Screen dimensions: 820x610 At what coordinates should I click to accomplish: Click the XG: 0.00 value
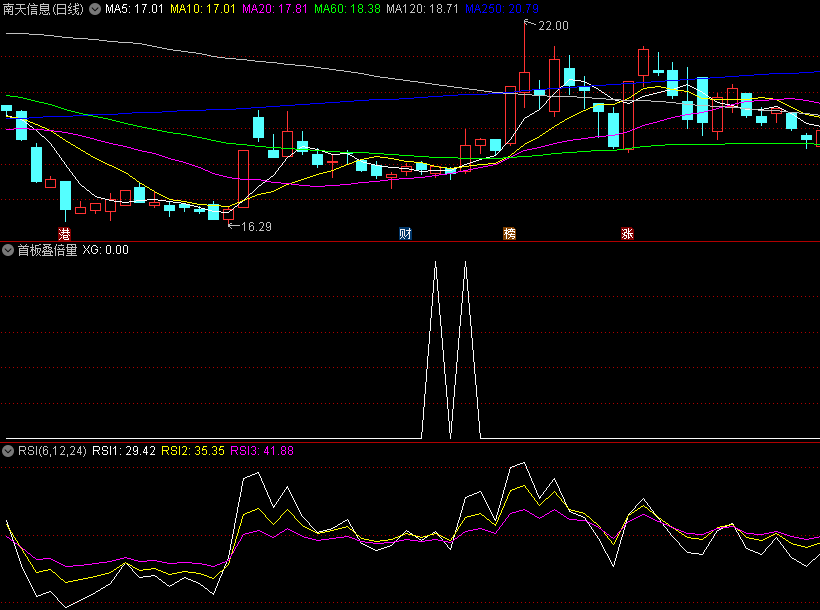point(106,250)
